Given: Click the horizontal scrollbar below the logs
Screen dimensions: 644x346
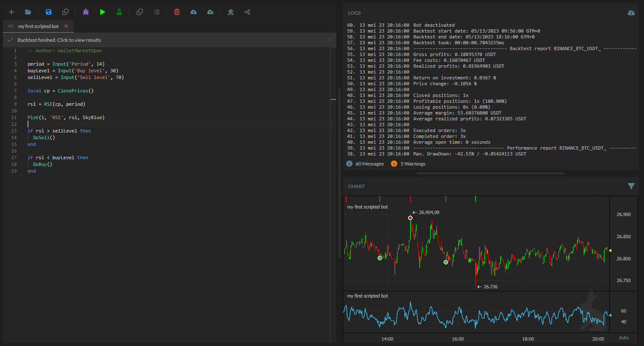Looking at the screenshot, I should (x=491, y=173).
